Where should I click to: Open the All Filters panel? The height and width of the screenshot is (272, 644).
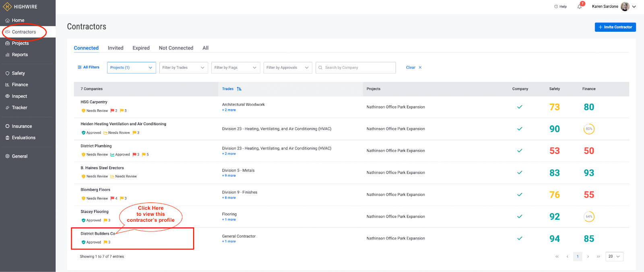click(89, 67)
